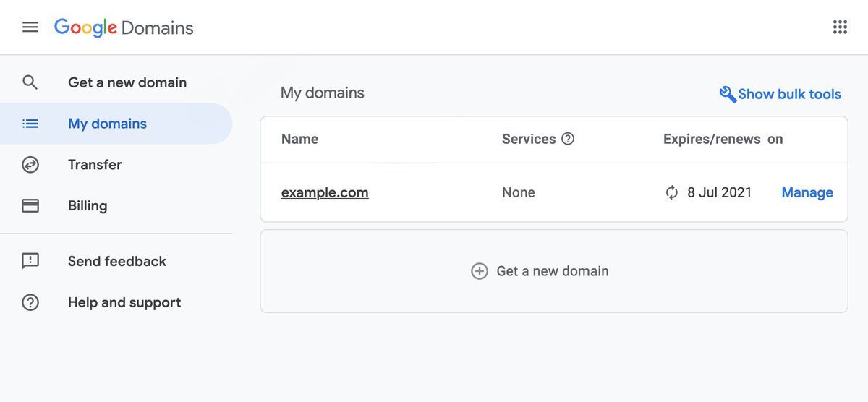Open the example.com domain link
868x402 pixels.
point(325,192)
